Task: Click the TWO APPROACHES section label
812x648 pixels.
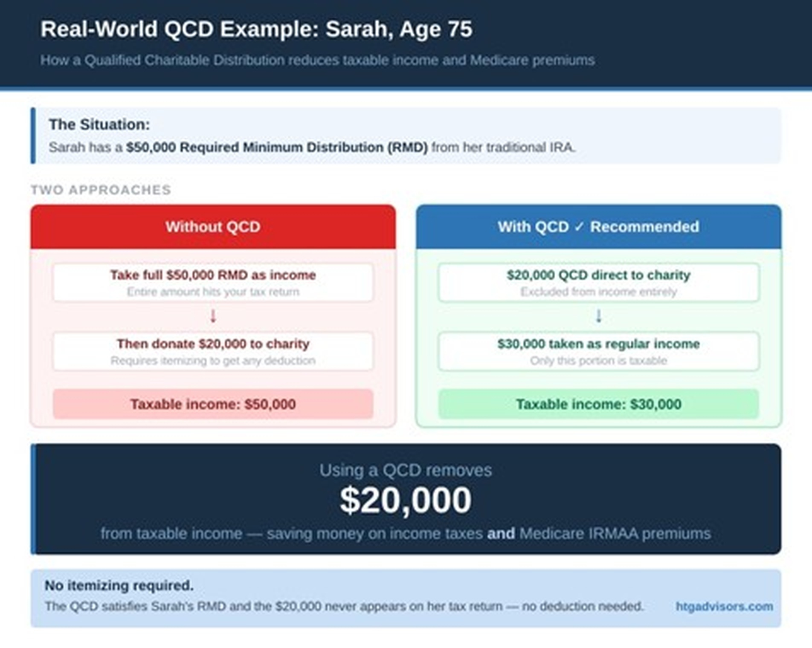Action: (101, 190)
